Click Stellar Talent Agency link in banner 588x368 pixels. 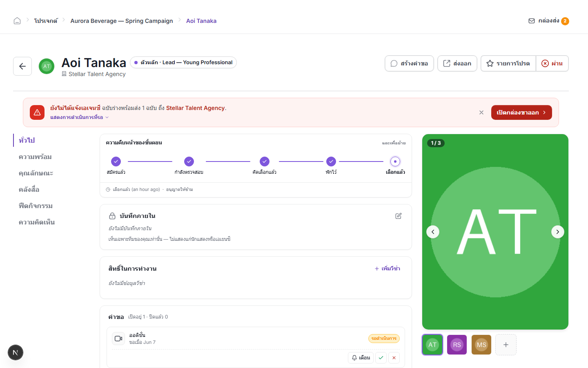195,108
